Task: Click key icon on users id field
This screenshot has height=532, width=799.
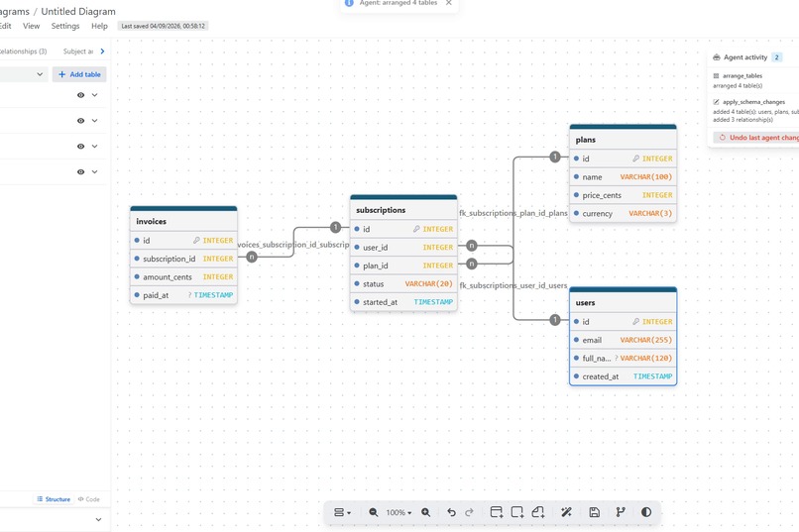Action: (x=636, y=321)
